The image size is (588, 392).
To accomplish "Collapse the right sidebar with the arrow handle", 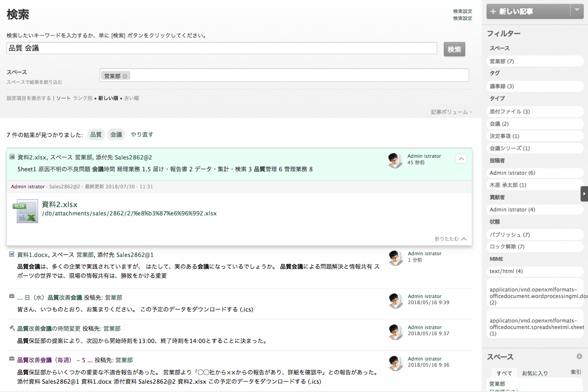I will click(584, 194).
